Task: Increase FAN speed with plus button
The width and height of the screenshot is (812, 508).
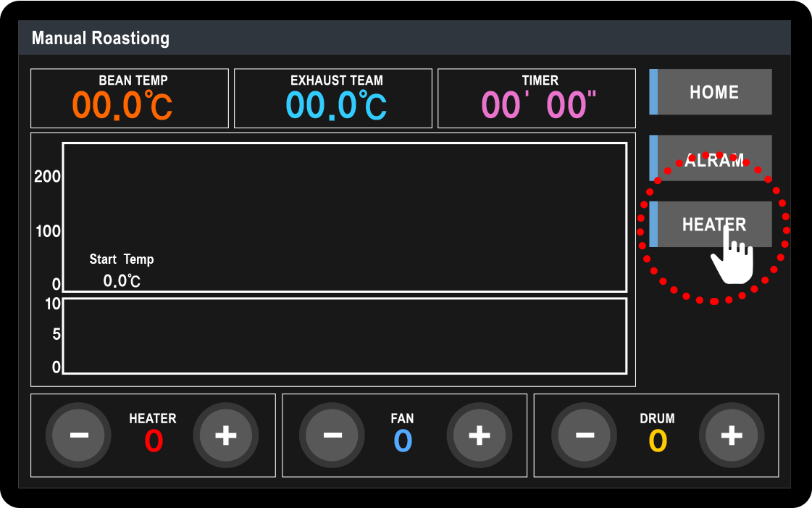Action: click(479, 436)
